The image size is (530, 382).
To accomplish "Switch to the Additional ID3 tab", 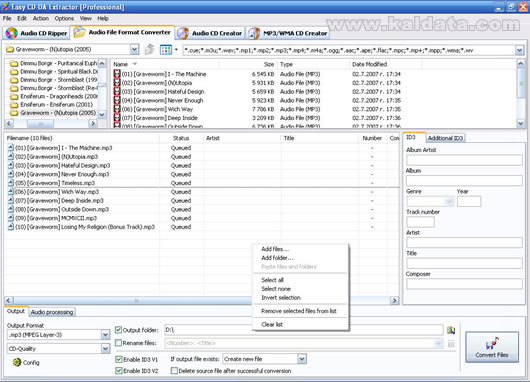I will tap(445, 138).
